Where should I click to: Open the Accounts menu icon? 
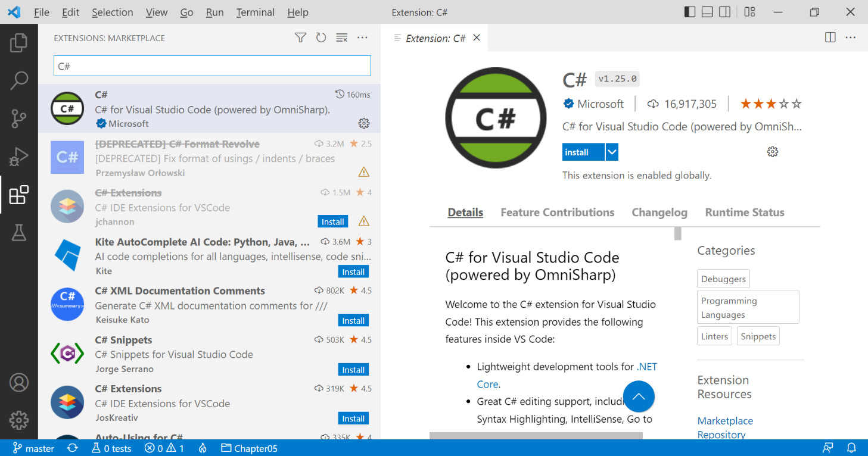(x=19, y=382)
